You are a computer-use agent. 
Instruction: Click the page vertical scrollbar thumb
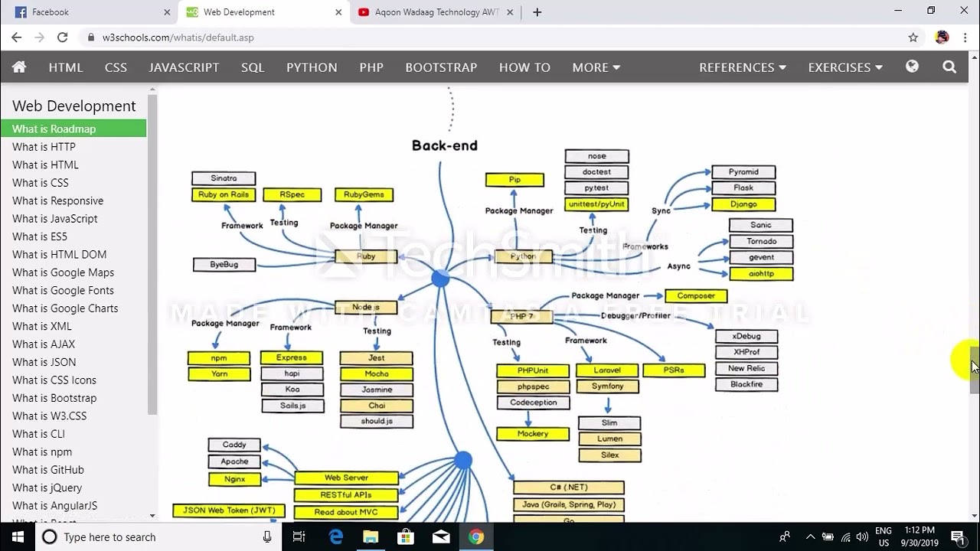974,370
